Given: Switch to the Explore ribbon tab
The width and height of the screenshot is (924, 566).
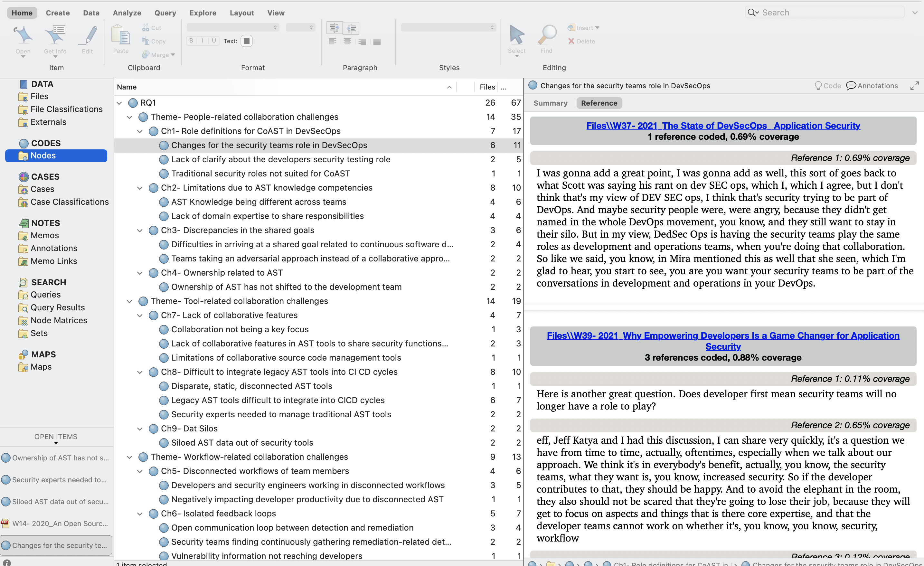Looking at the screenshot, I should (x=203, y=13).
